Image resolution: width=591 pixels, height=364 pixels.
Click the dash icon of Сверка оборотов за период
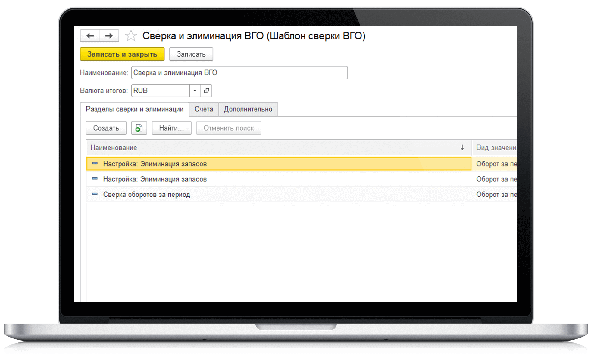pyautogui.click(x=95, y=194)
